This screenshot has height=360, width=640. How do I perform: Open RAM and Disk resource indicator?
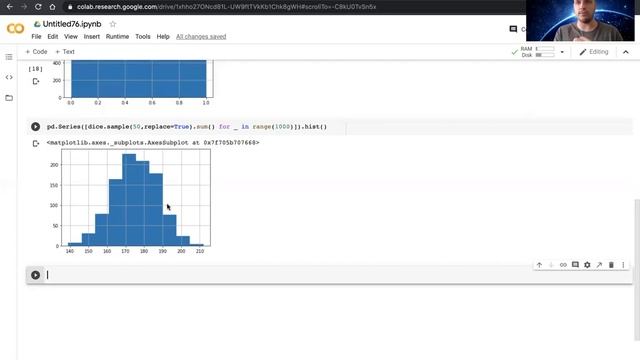tap(538, 52)
